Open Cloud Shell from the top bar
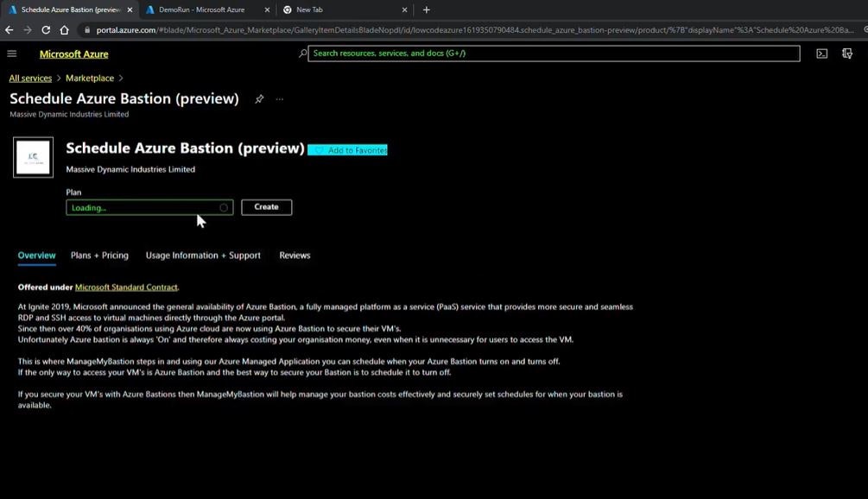This screenshot has height=499, width=868. (x=821, y=54)
